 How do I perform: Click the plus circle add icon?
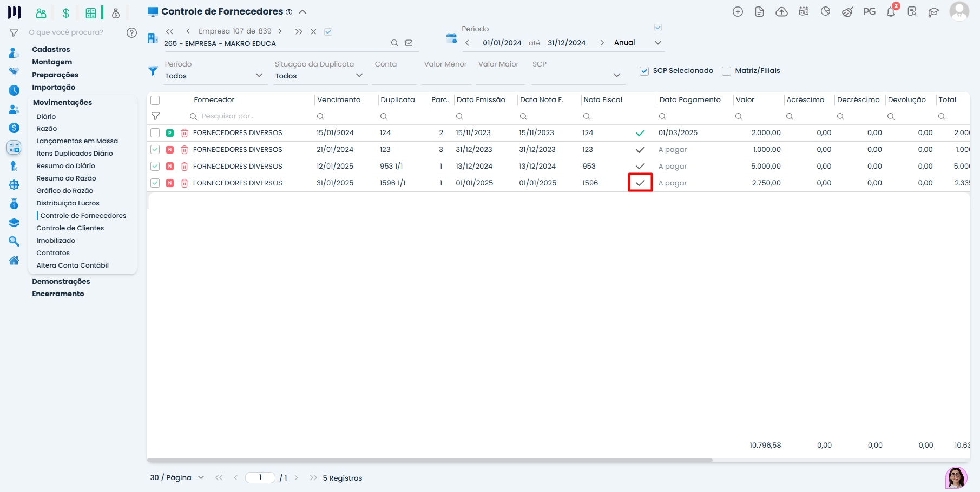pos(738,12)
